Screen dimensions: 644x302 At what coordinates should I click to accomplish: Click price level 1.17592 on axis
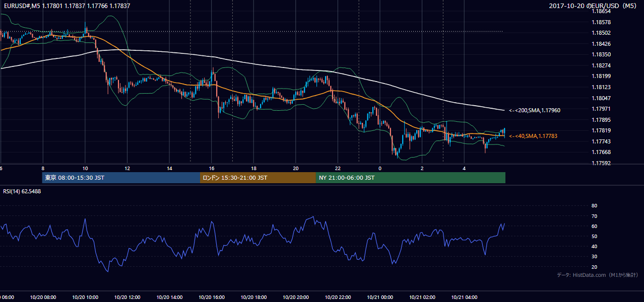pos(601,164)
